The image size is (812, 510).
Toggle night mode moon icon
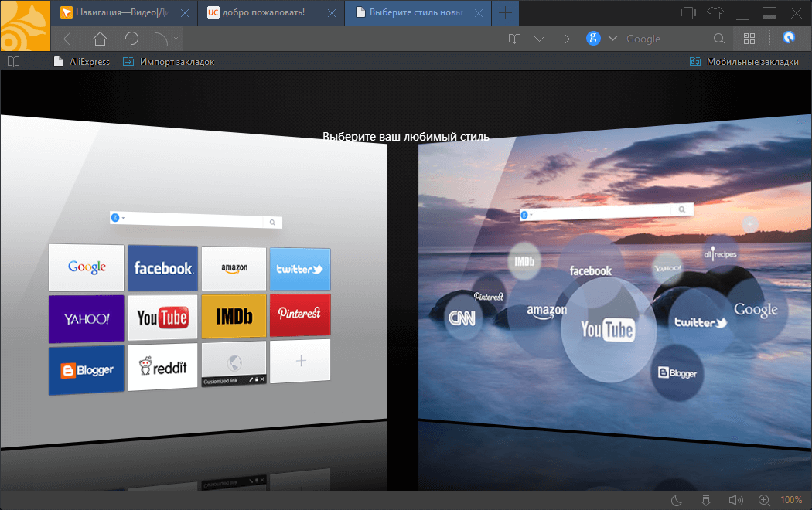(x=677, y=500)
